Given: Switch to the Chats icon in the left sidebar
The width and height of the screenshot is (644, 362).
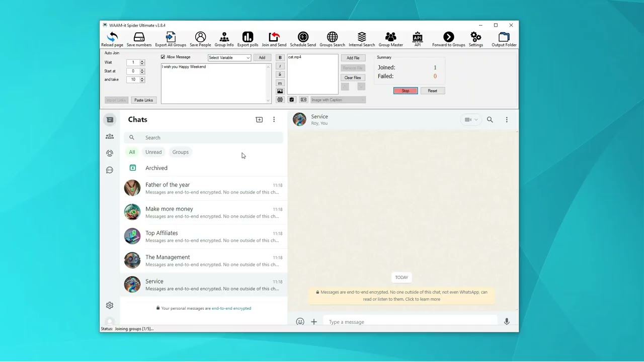Looking at the screenshot, I should click(110, 120).
